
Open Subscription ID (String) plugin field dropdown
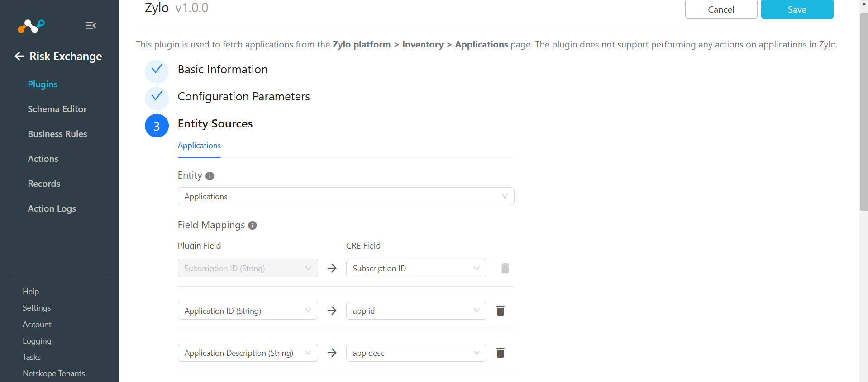click(x=248, y=268)
